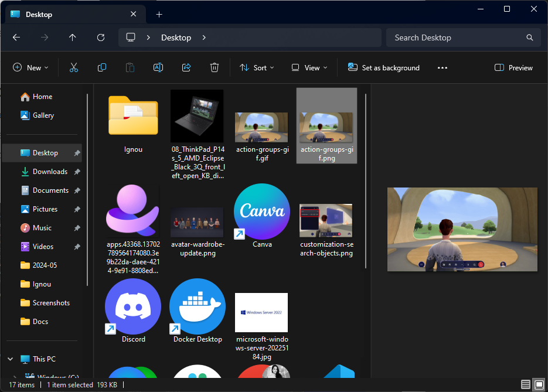Select customization-search-objects.png thumbnail
This screenshot has width=548, height=392.
[326, 221]
